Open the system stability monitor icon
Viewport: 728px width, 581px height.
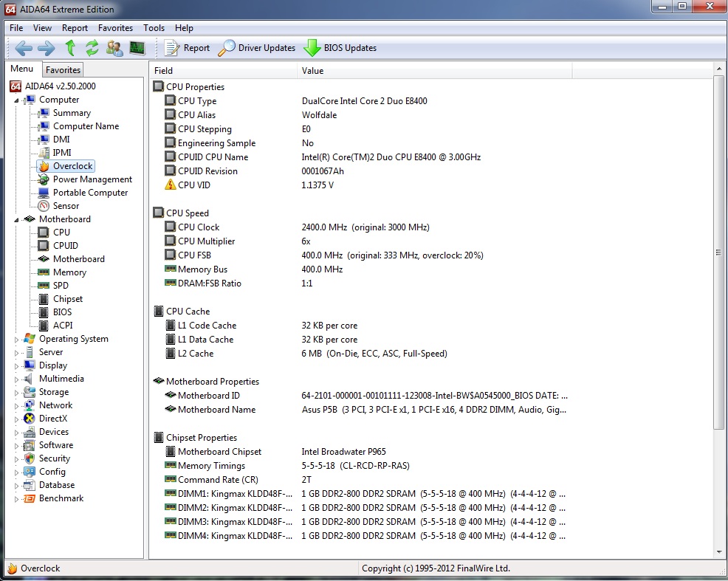coord(137,48)
